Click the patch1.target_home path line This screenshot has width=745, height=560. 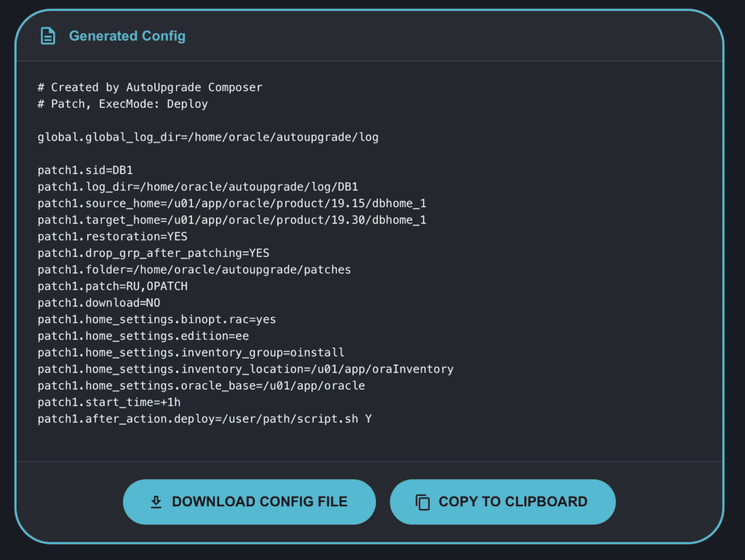[232, 220]
